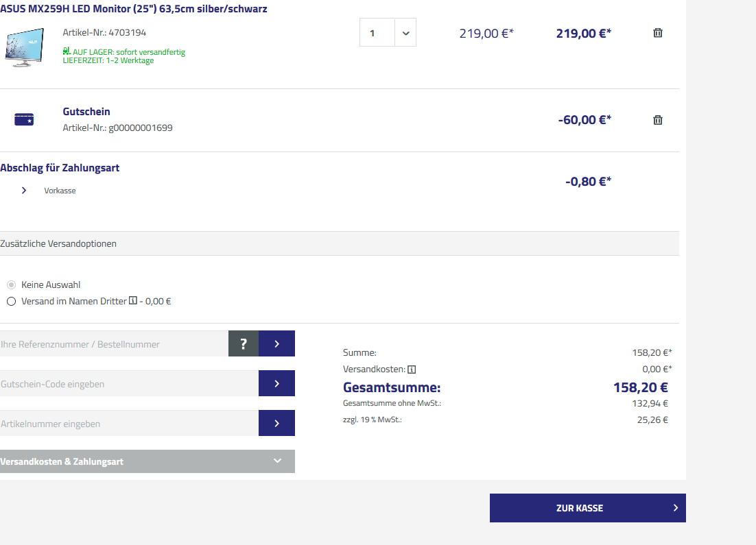The width and height of the screenshot is (756, 545).
Task: Submit article number with arrow button
Action: coord(276,423)
